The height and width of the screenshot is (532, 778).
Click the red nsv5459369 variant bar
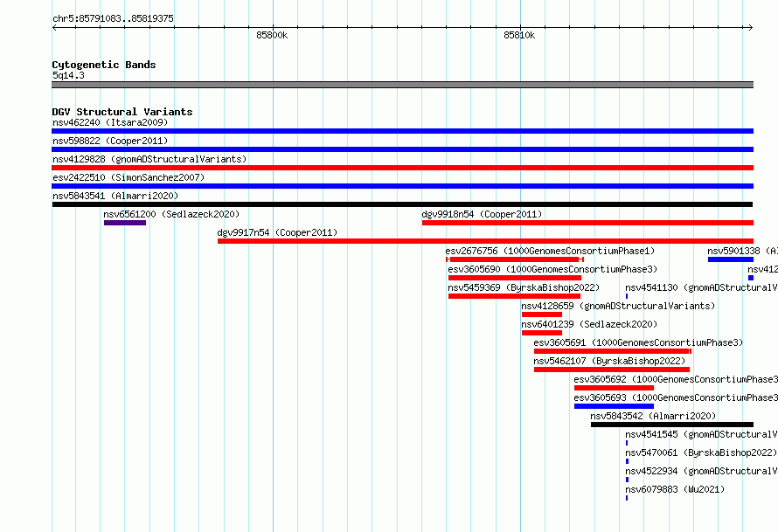(x=514, y=296)
